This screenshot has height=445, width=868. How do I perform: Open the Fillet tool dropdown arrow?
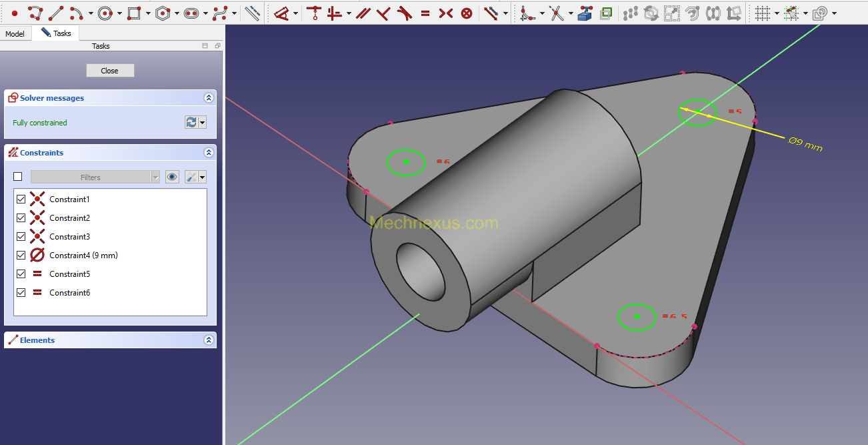(x=542, y=13)
